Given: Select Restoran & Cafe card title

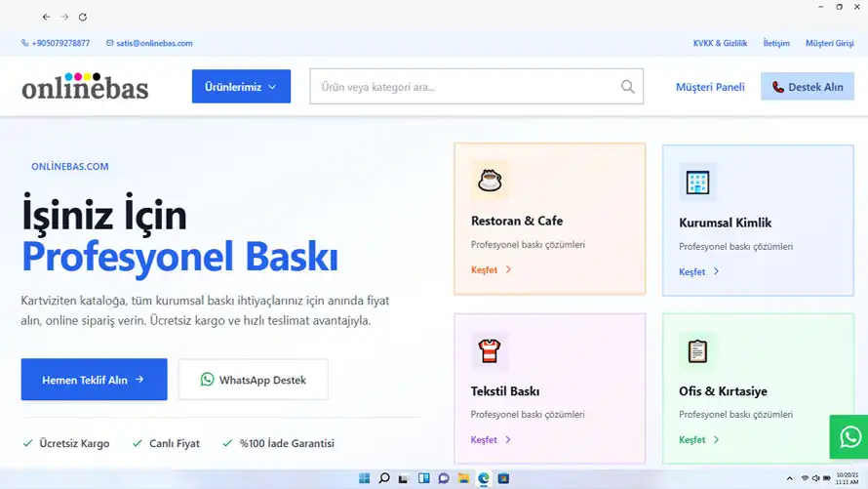Looking at the screenshot, I should click(517, 221).
